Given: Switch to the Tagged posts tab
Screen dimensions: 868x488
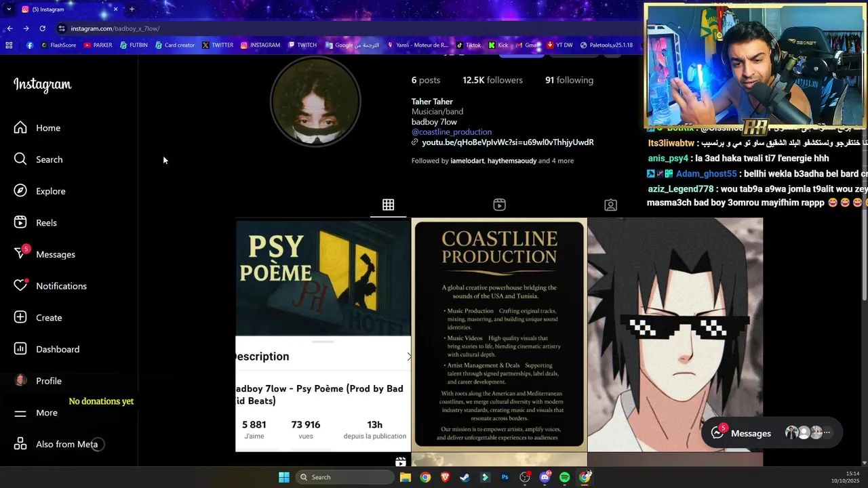Looking at the screenshot, I should point(610,205).
